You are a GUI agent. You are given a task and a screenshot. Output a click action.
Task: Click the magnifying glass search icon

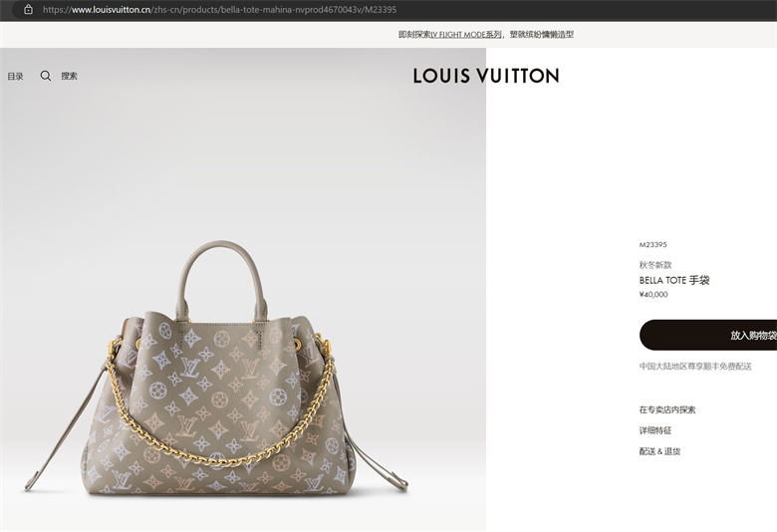tap(46, 76)
